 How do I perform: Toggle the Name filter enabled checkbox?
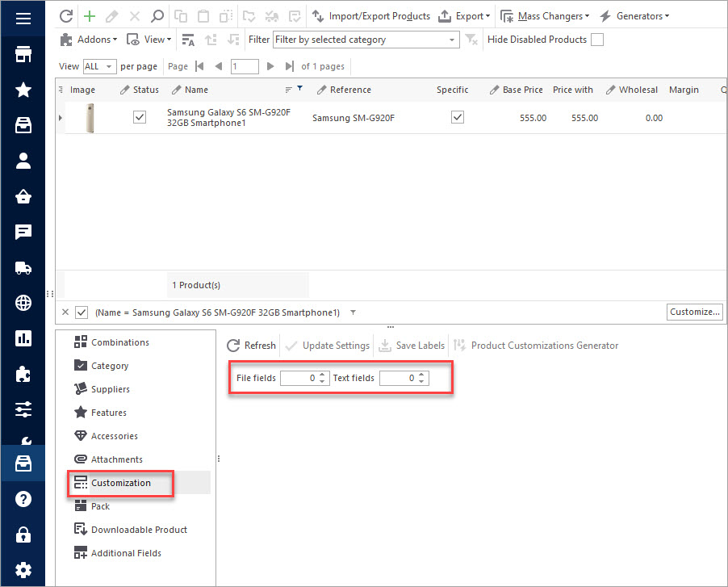point(82,312)
